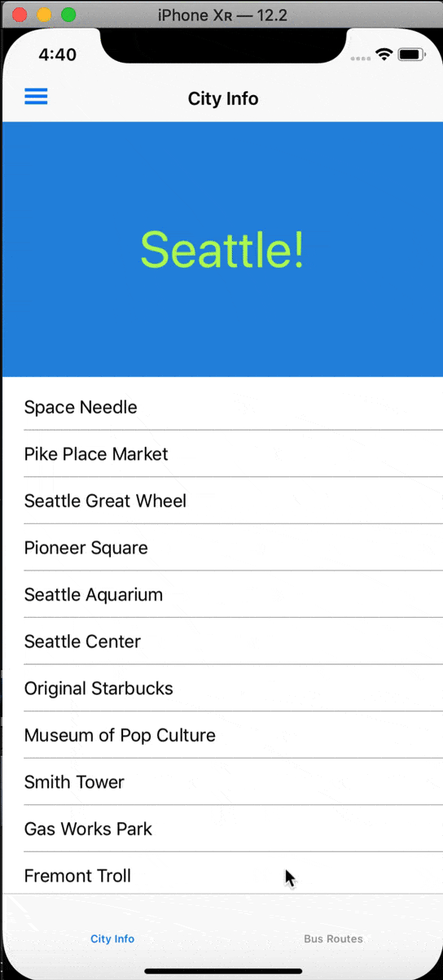Click the City Info navigation title
The width and height of the screenshot is (443, 980).
tap(223, 98)
